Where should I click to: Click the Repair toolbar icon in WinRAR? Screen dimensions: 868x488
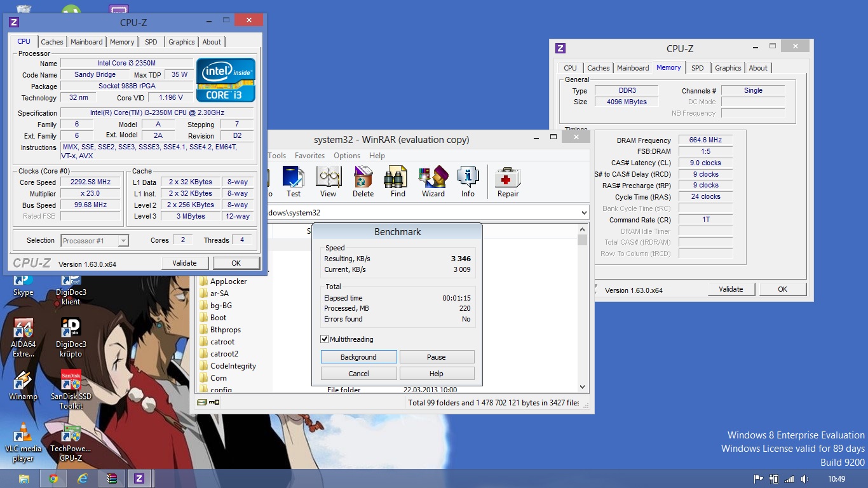point(508,182)
